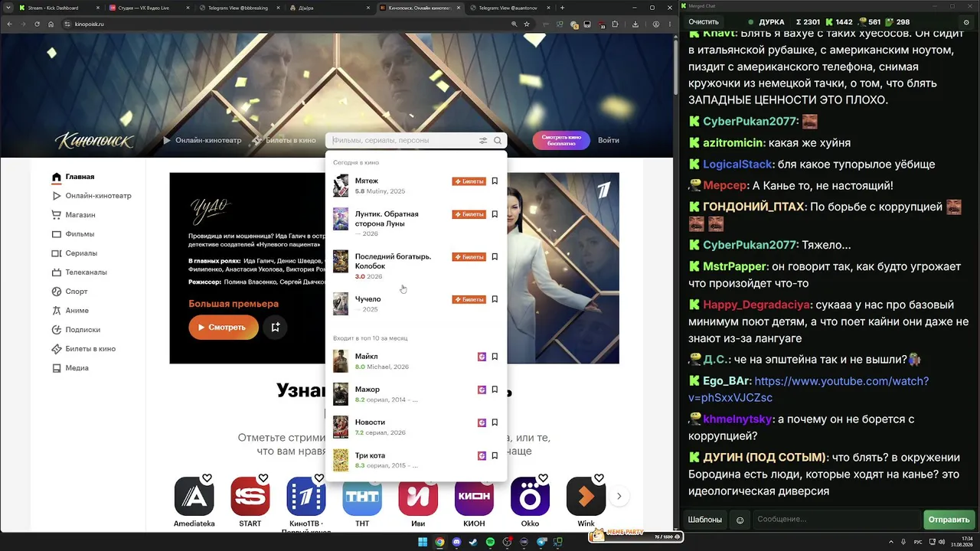Image resolution: width=980 pixels, height=551 pixels.
Task: Buy tickets for Чучело
Action: 469,299
